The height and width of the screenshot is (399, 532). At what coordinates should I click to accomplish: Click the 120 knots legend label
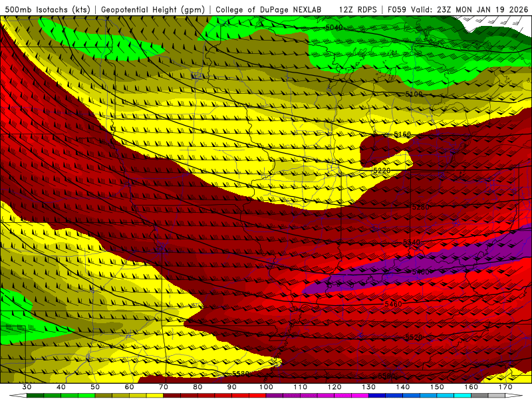tap(334, 387)
